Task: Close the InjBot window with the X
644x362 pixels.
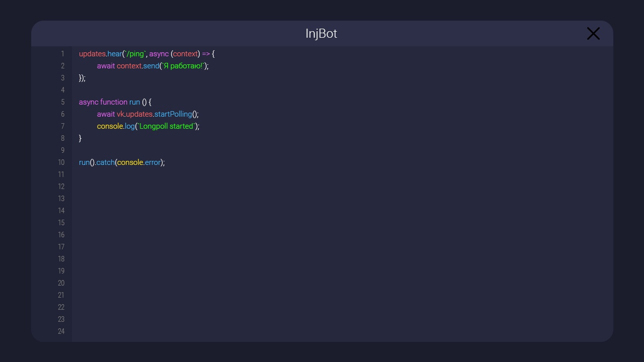Action: (593, 34)
